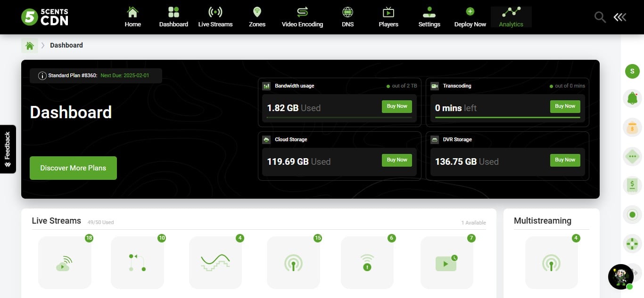Click the chat bubble dots sidebar icon
644x298 pixels.
pos(632,156)
